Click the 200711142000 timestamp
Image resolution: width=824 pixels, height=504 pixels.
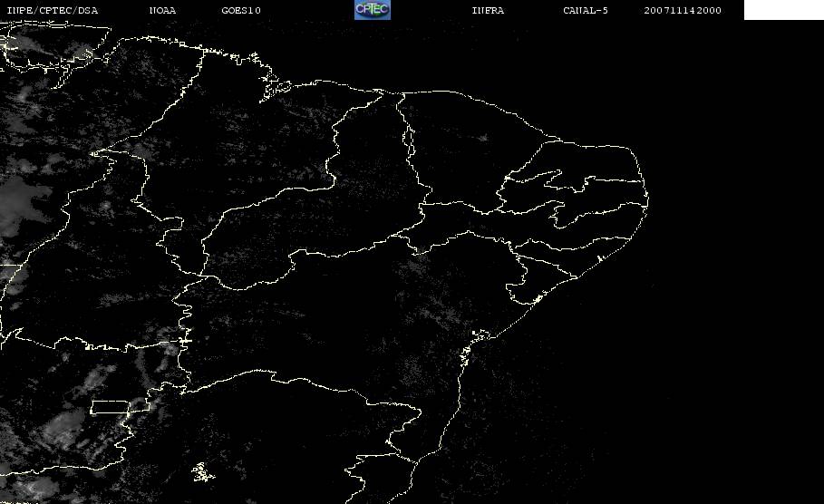[x=683, y=11]
